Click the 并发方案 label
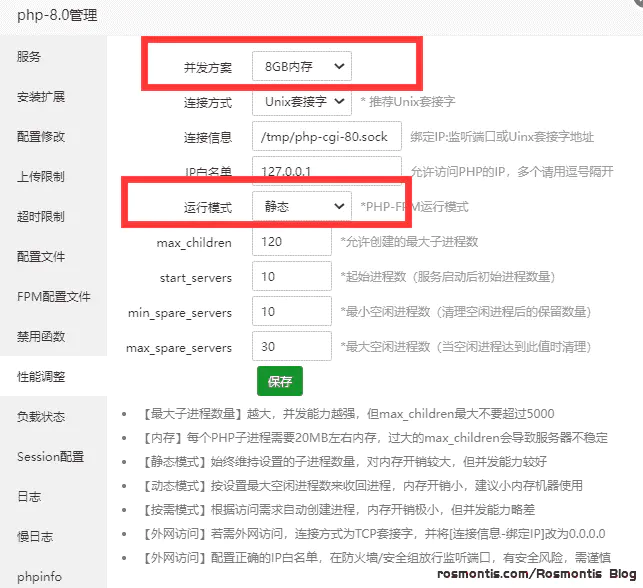 207,67
